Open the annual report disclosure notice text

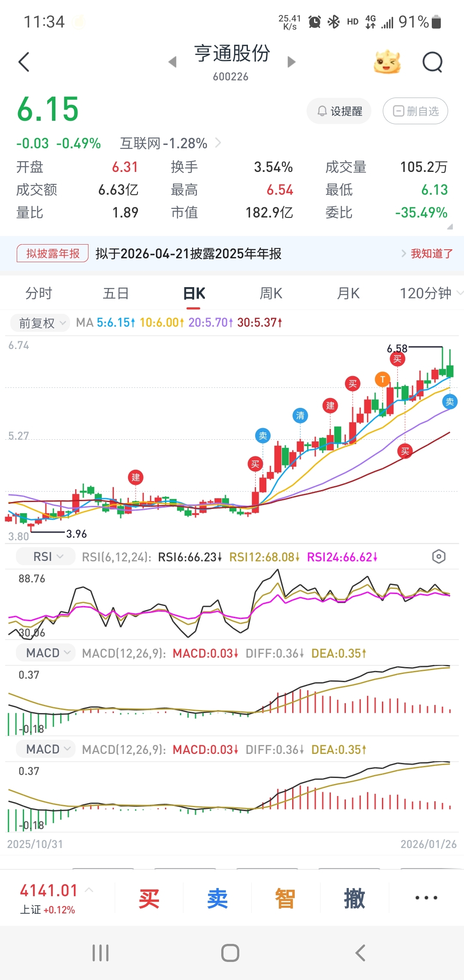pos(188,254)
